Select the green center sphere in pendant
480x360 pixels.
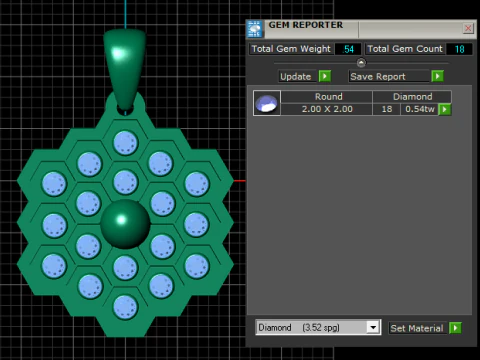pos(125,224)
